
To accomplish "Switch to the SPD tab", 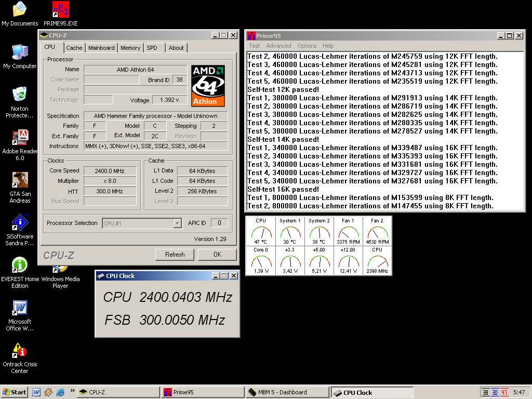I will click(x=152, y=48).
